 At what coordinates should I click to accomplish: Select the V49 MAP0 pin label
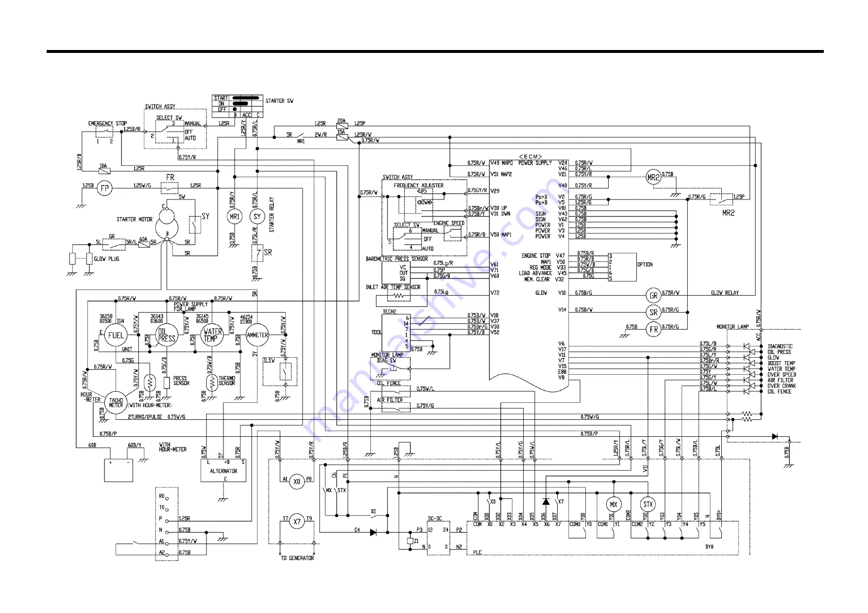point(501,163)
